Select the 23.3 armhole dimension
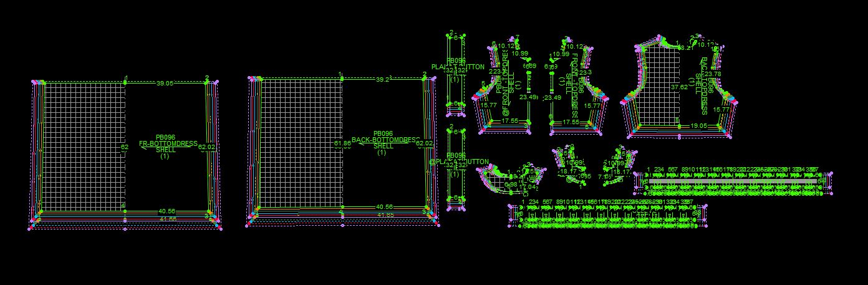868x285 pixels. tap(585, 73)
